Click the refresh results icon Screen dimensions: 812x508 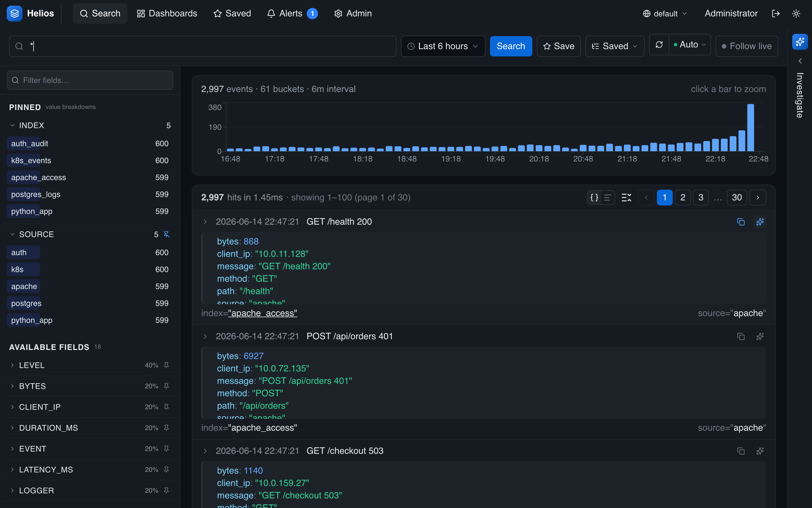click(x=659, y=45)
